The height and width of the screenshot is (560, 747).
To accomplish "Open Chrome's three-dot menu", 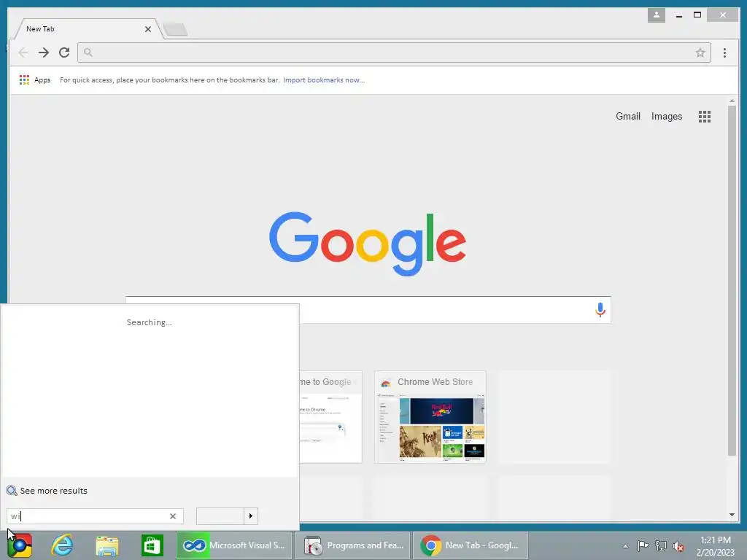I will pyautogui.click(x=724, y=52).
